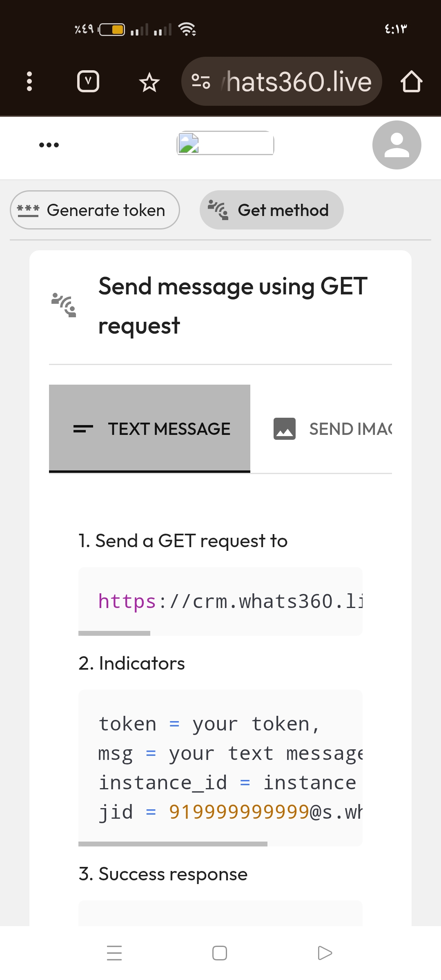
Task: Click the tab switcher icon
Action: coord(88,81)
